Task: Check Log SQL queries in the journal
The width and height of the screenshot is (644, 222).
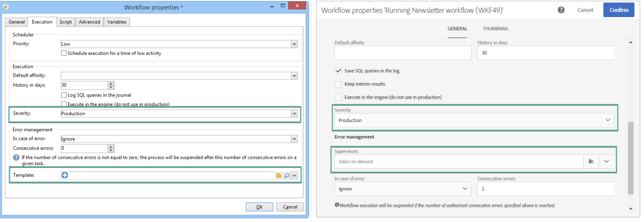Action: tap(64, 95)
